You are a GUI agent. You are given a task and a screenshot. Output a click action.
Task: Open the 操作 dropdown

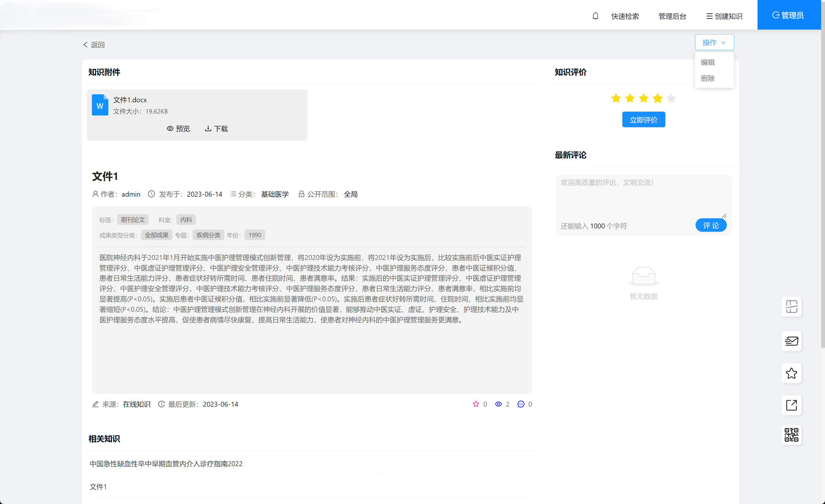click(x=714, y=42)
